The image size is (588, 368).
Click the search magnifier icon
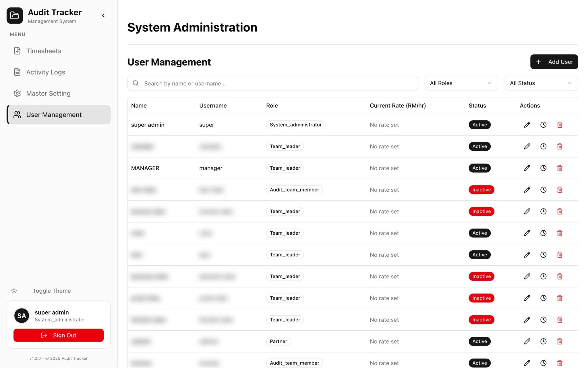(136, 83)
